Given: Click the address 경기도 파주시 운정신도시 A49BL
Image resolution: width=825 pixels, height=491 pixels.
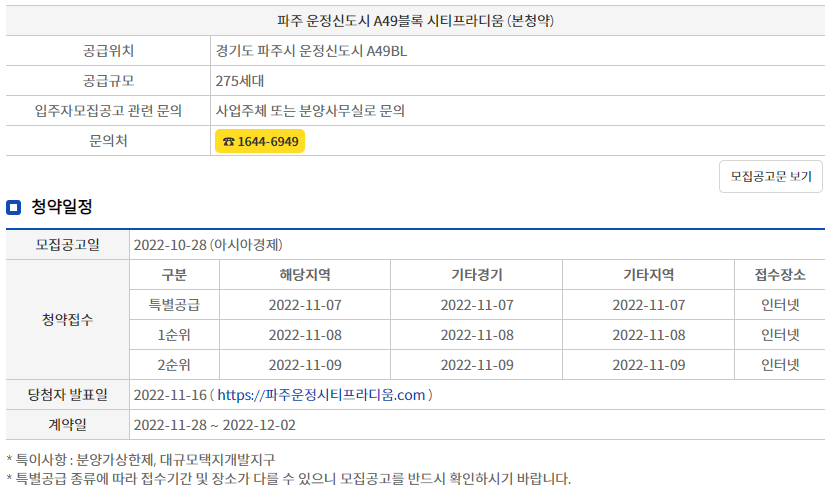Looking at the screenshot, I should [x=311, y=51].
